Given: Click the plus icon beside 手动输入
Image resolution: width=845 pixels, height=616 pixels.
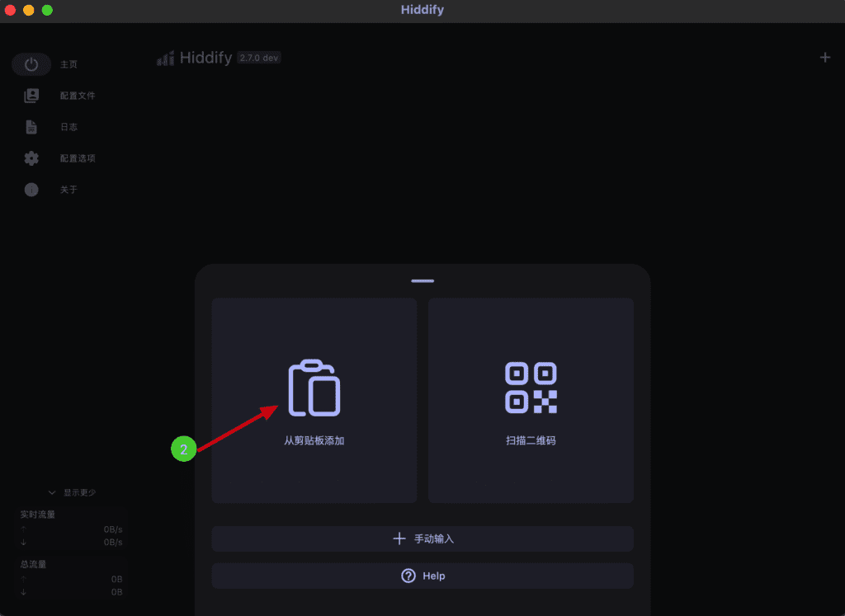Looking at the screenshot, I should click(x=399, y=538).
